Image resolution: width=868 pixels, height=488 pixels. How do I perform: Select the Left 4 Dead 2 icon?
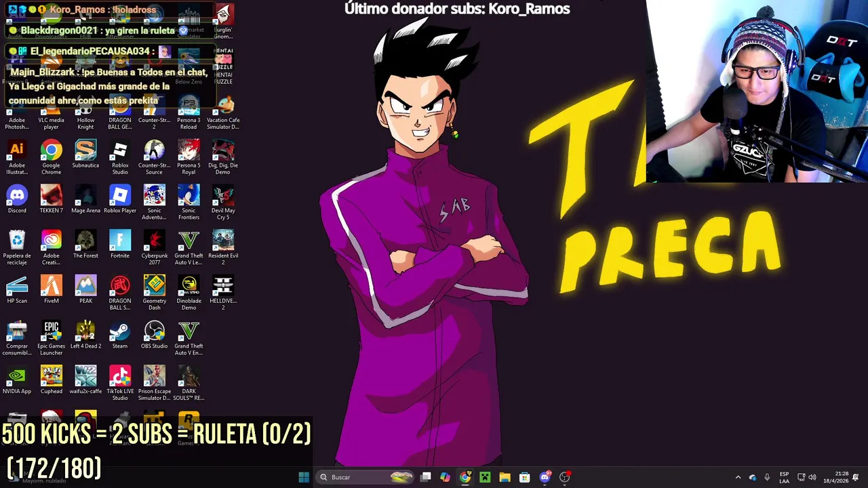point(85,335)
